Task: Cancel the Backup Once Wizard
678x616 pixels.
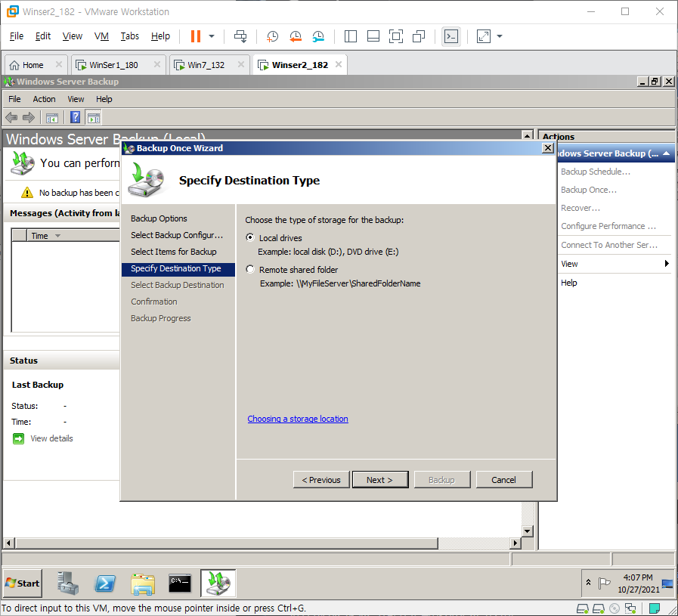Action: [503, 479]
